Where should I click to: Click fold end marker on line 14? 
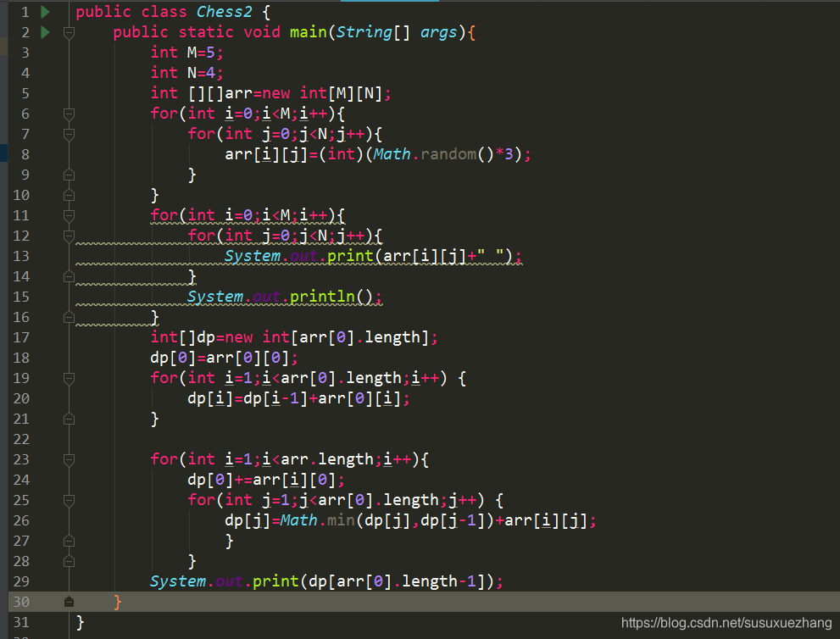point(69,276)
